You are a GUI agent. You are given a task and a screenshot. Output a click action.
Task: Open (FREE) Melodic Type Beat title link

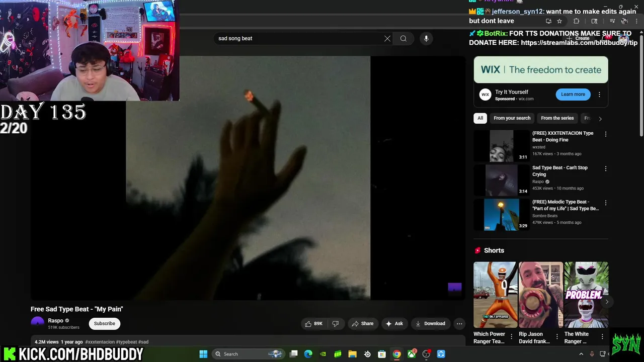pos(566,205)
